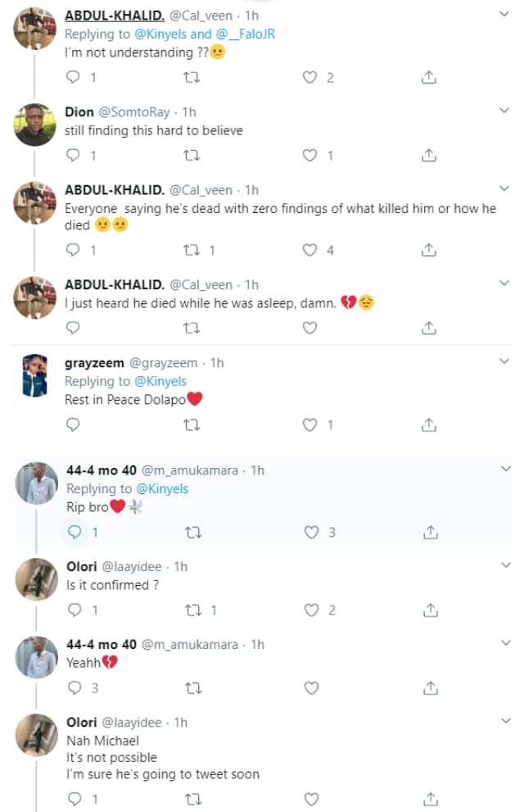The height and width of the screenshot is (812, 529).
Task: Retweet the 'zero findings' tweet by ABDUL-KHALID
Action: [x=192, y=250]
